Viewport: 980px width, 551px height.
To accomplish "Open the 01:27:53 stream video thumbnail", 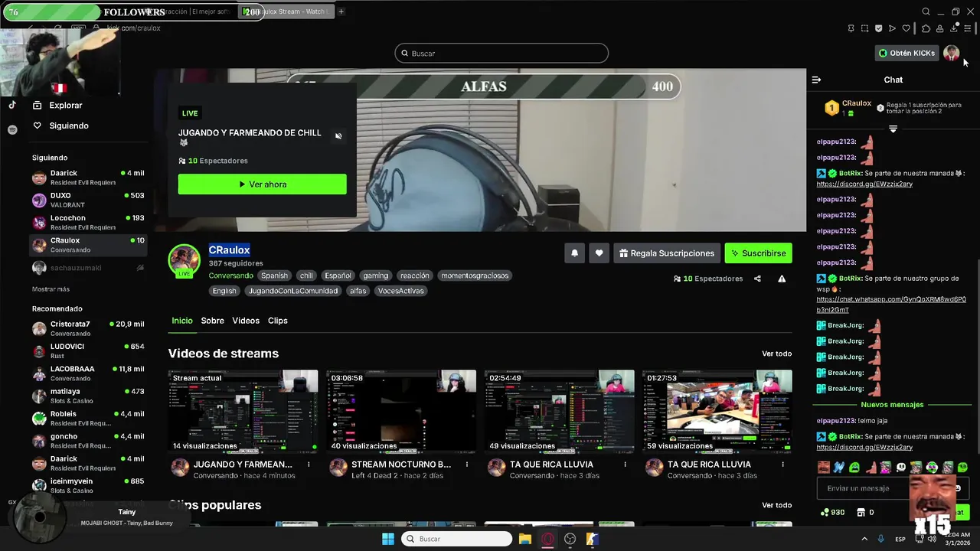I will pos(717,412).
